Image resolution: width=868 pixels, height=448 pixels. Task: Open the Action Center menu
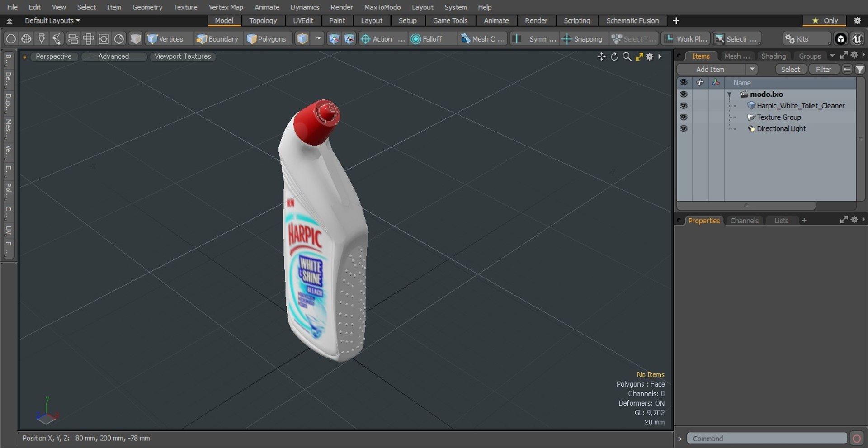click(x=382, y=39)
